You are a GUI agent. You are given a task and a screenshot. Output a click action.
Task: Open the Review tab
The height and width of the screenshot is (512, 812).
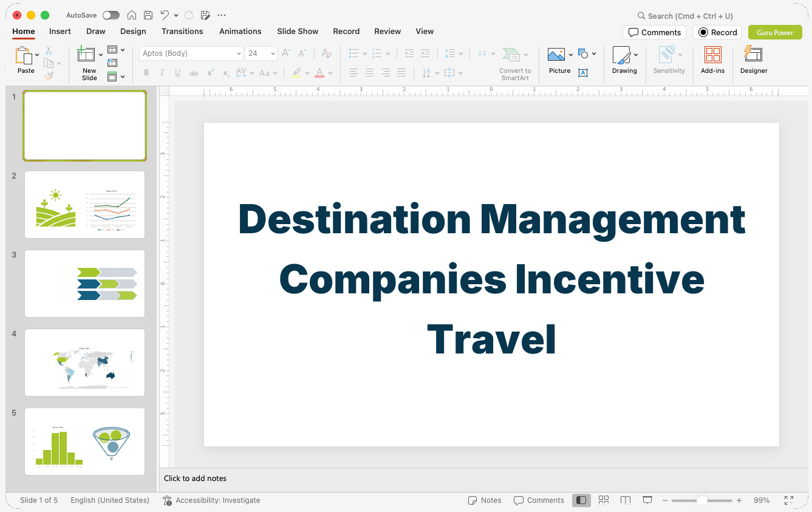click(387, 31)
